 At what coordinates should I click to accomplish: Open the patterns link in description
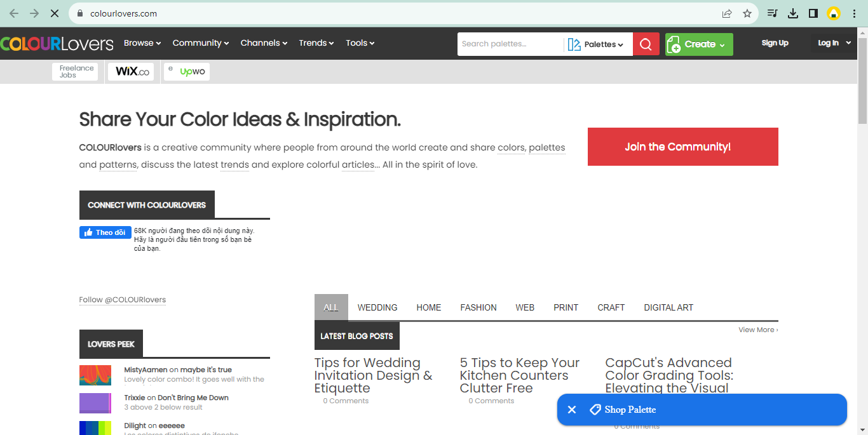[x=118, y=164]
